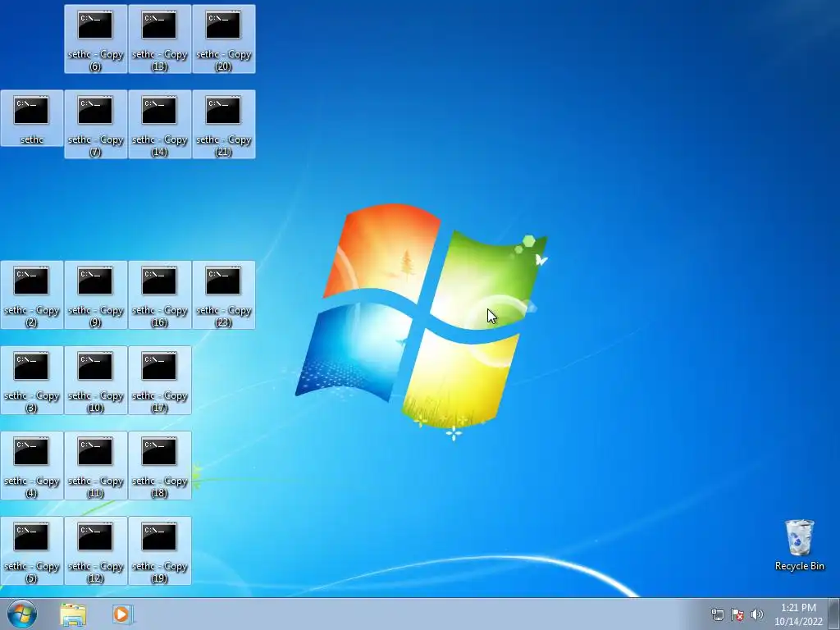Select the sethc - Copy (6) icon
The image size is (840, 630).
click(x=95, y=39)
